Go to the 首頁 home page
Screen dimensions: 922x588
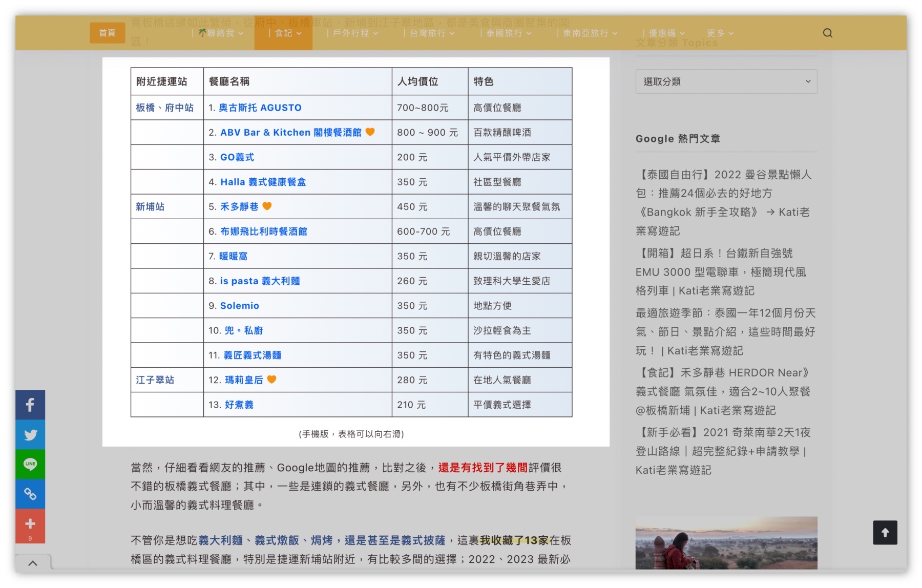[107, 33]
